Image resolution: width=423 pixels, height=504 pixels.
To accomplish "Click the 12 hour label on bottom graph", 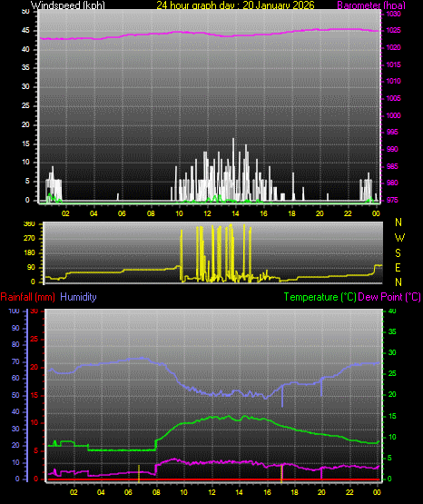I will click(x=211, y=492).
